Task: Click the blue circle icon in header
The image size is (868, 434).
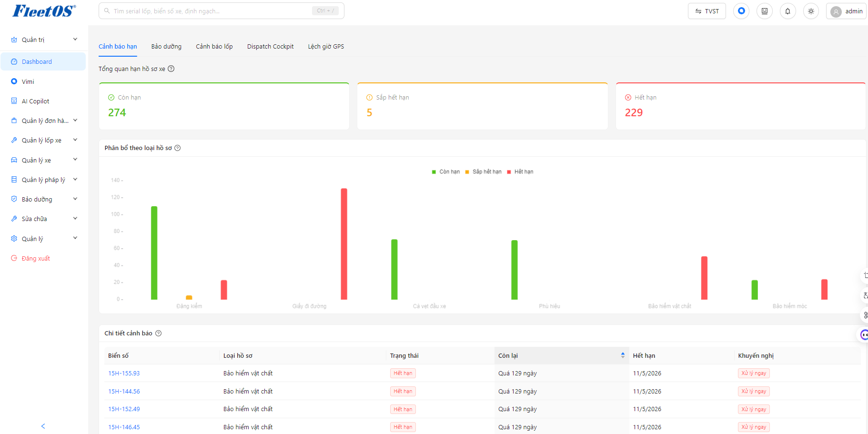Action: click(x=741, y=11)
